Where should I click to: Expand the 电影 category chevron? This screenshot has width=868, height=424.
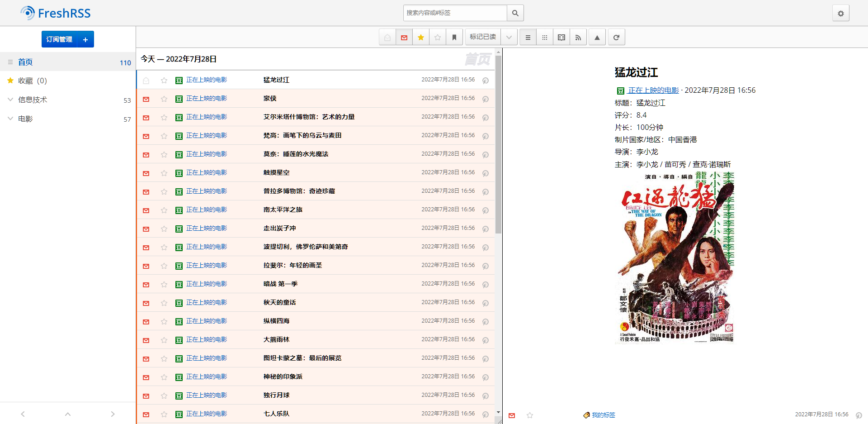(10, 119)
